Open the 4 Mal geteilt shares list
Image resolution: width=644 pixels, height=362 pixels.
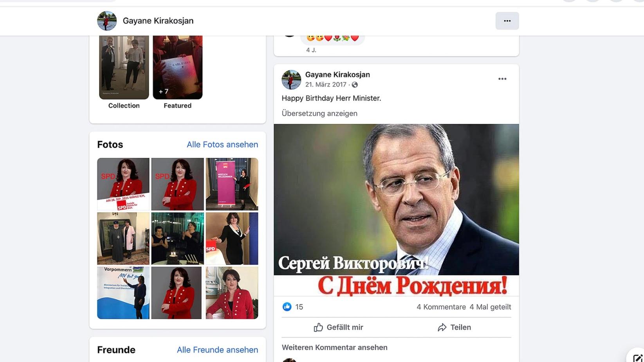click(490, 307)
